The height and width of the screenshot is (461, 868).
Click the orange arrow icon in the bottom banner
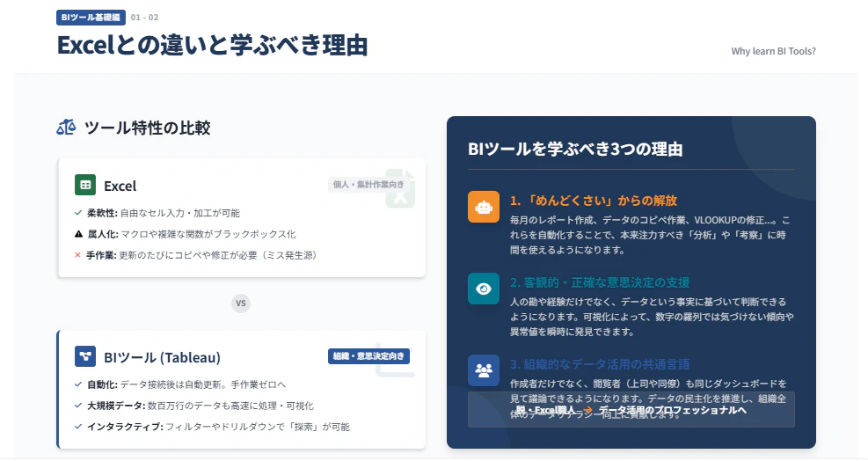pos(587,410)
